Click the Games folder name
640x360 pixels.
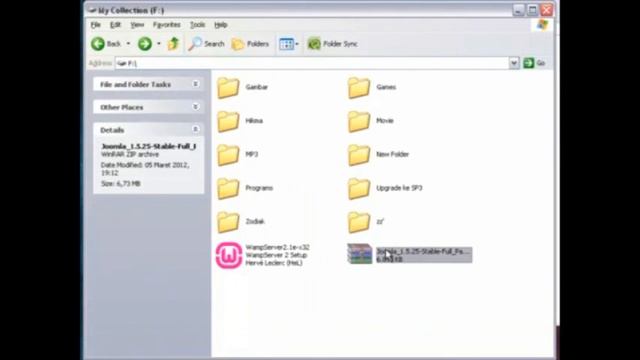pyautogui.click(x=386, y=87)
